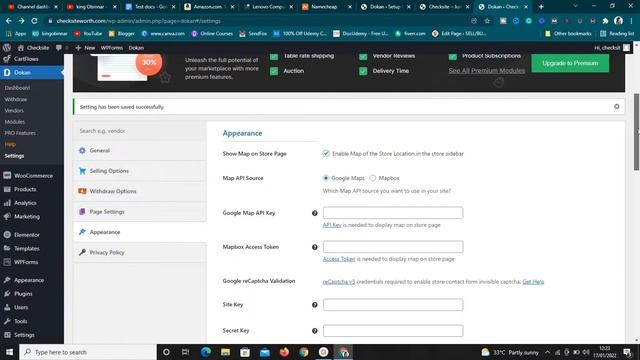
Task: Open Windows Start menu
Action: (x=9, y=352)
